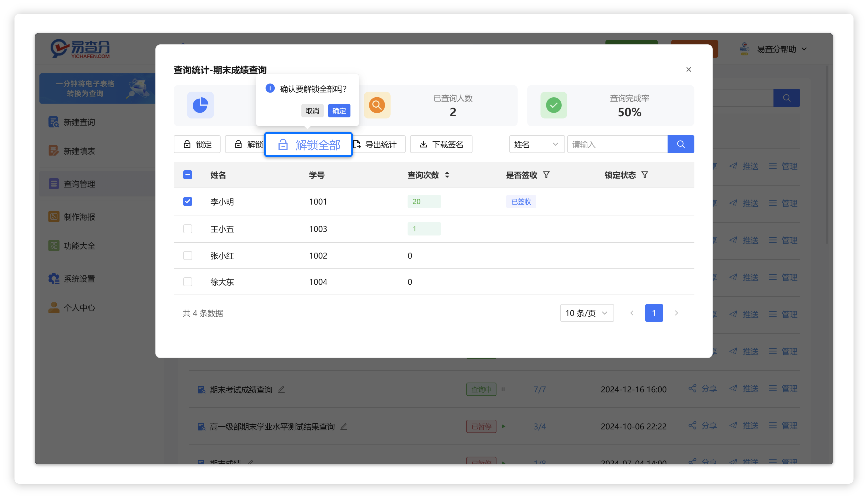The image size is (868, 499).
Task: Open the 10 条/页 page size dropdown
Action: 586,313
